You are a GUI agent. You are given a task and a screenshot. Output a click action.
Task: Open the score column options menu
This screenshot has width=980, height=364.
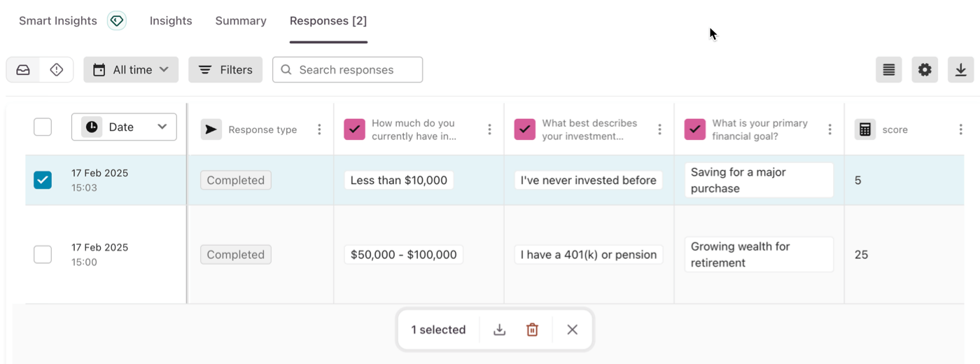tap(960, 129)
